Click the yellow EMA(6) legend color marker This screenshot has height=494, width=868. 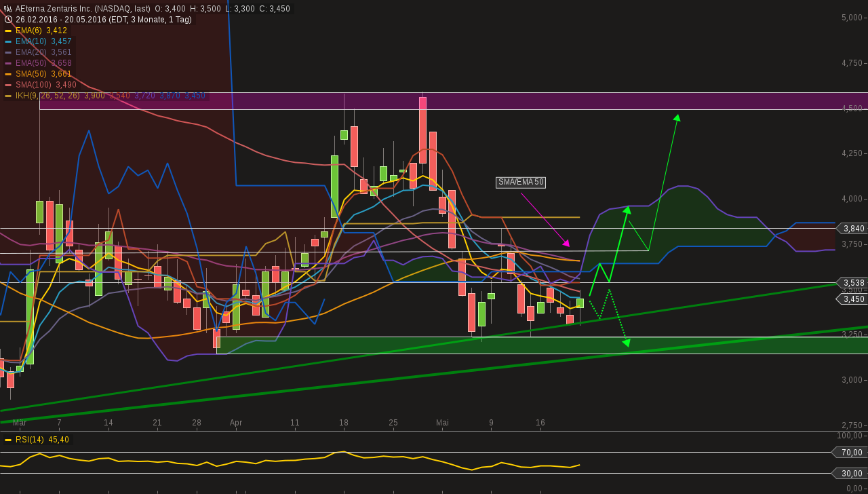click(x=8, y=31)
